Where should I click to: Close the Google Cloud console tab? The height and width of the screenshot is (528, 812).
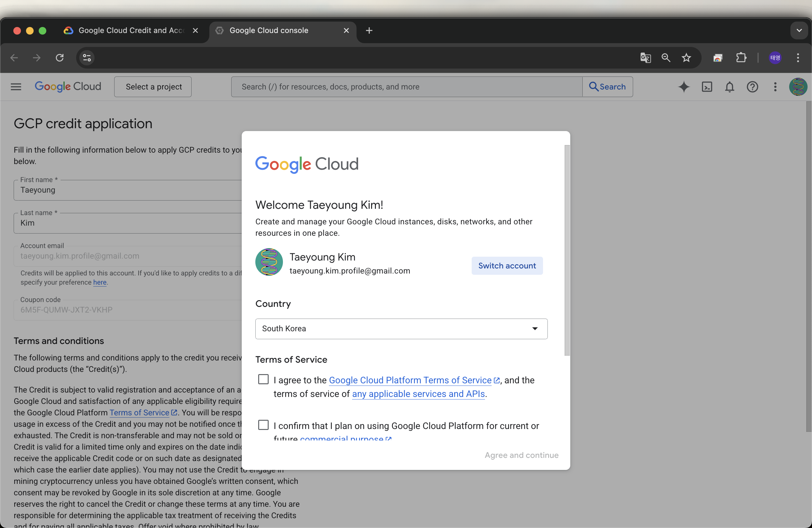[346, 31]
